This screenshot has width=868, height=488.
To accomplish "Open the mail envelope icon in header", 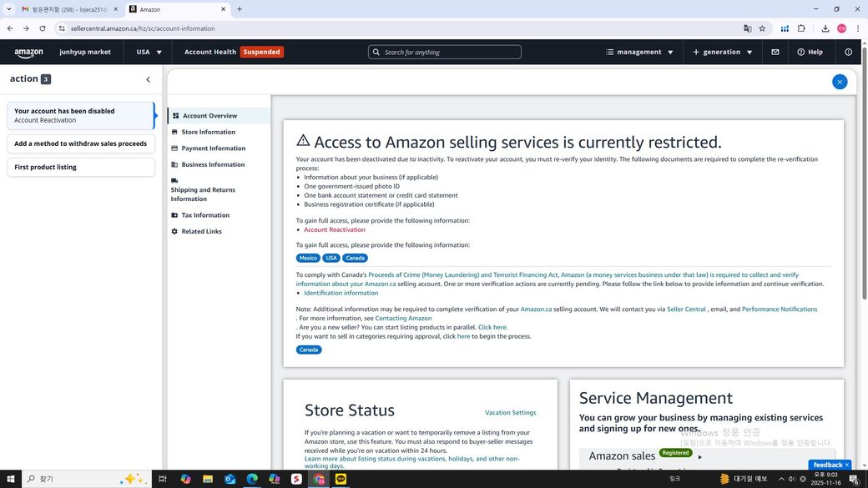I will click(x=775, y=52).
